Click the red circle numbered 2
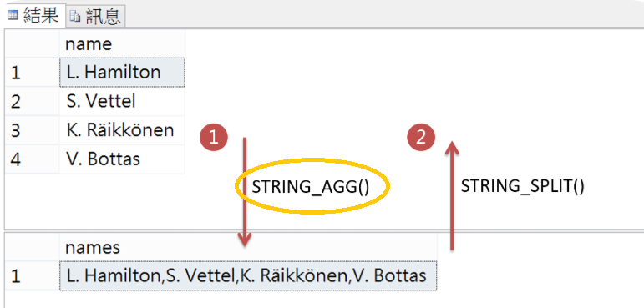This screenshot has height=308, width=644. click(421, 138)
